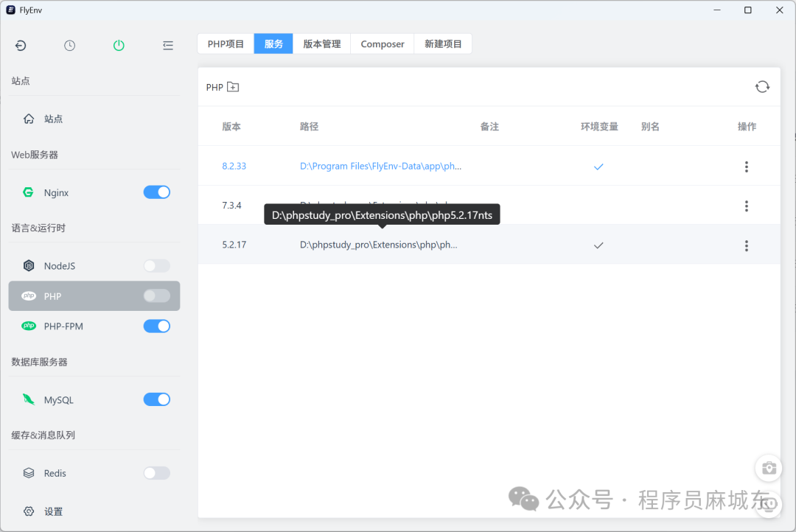This screenshot has height=532, width=796.
Task: Click the 环境变量 column header
Action: pyautogui.click(x=599, y=127)
